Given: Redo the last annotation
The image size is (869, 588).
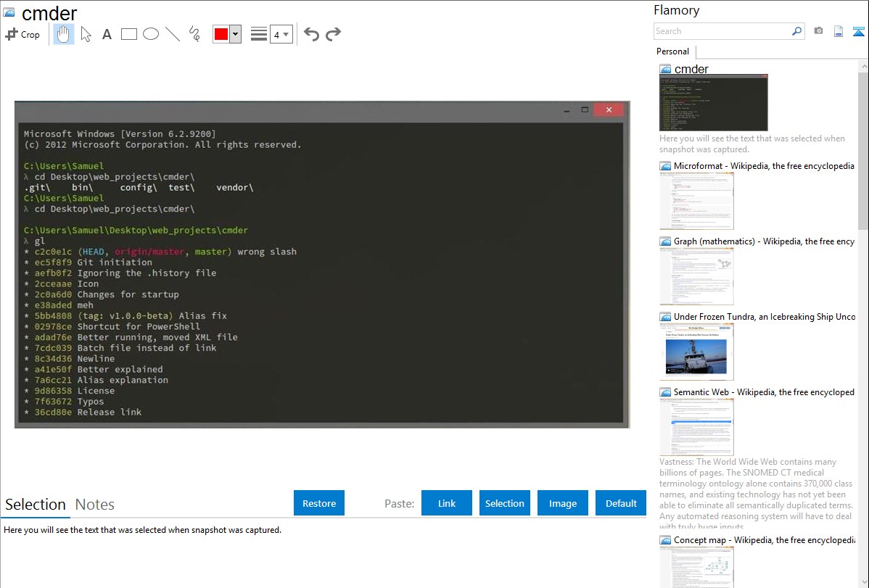Looking at the screenshot, I should (x=334, y=34).
